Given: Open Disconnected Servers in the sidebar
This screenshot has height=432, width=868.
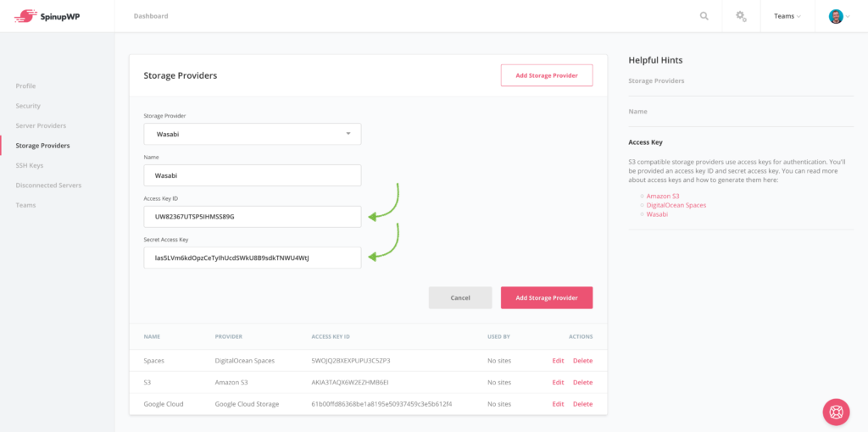Looking at the screenshot, I should click(x=48, y=186).
